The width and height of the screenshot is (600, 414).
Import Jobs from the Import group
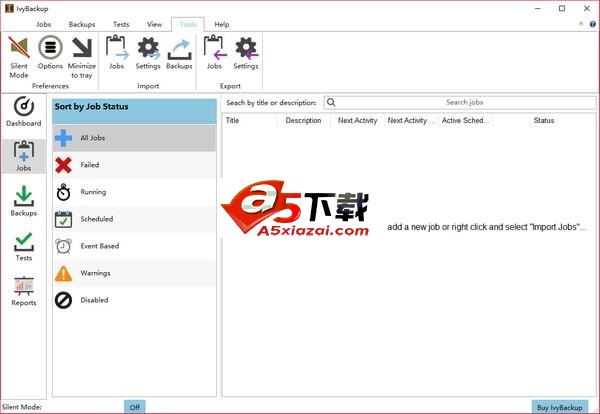117,52
